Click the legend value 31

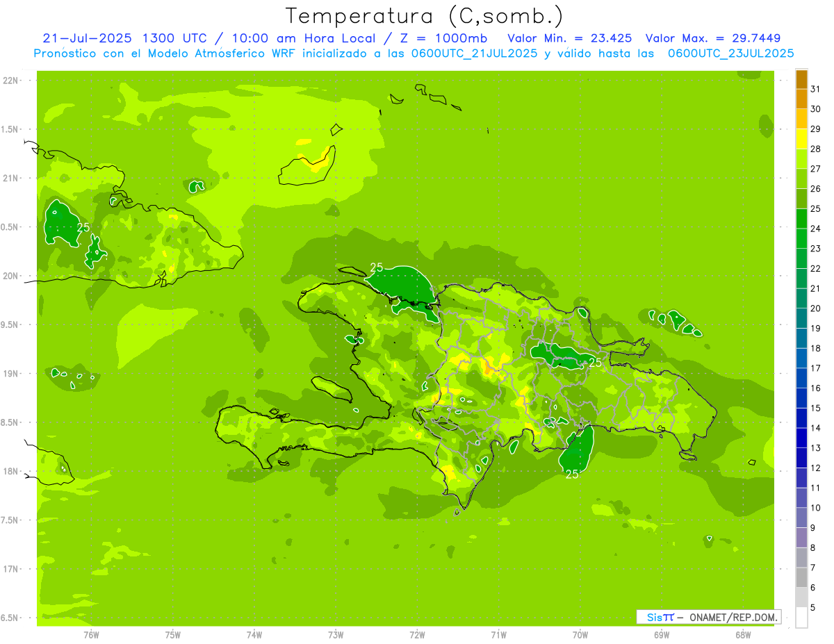click(816, 89)
